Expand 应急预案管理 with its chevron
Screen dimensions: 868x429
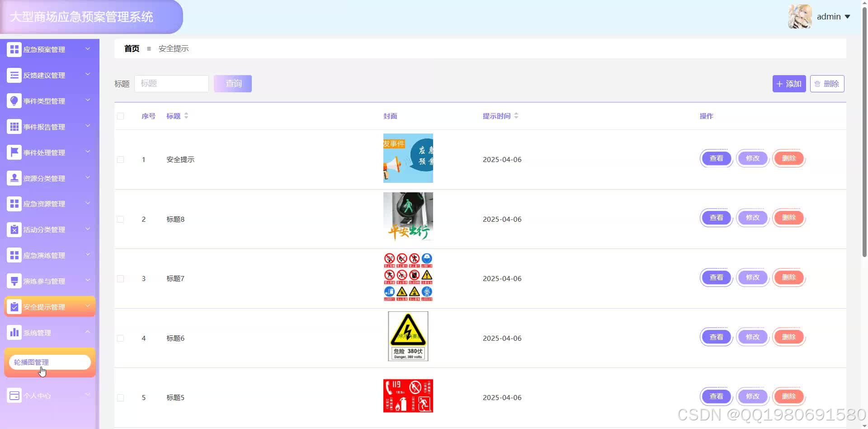click(x=88, y=48)
